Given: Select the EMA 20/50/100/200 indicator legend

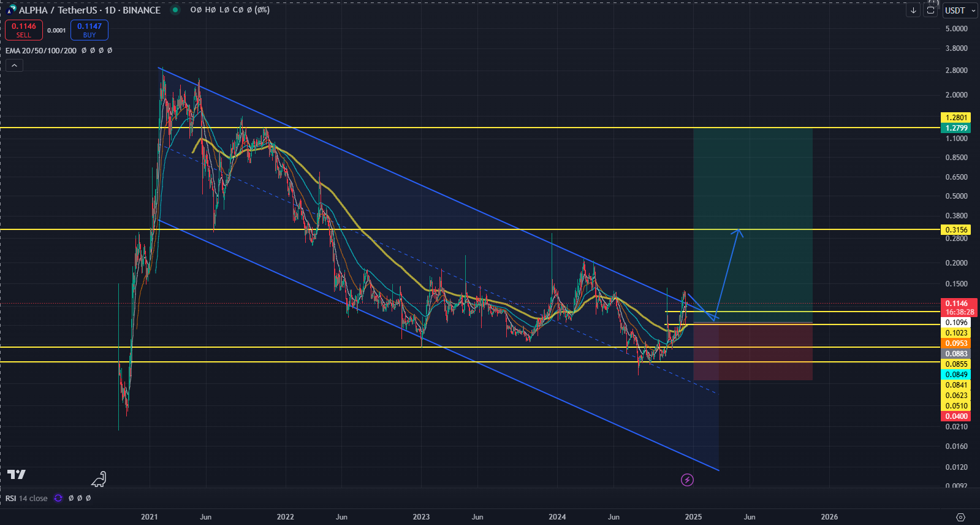Looking at the screenshot, I should pos(41,50).
